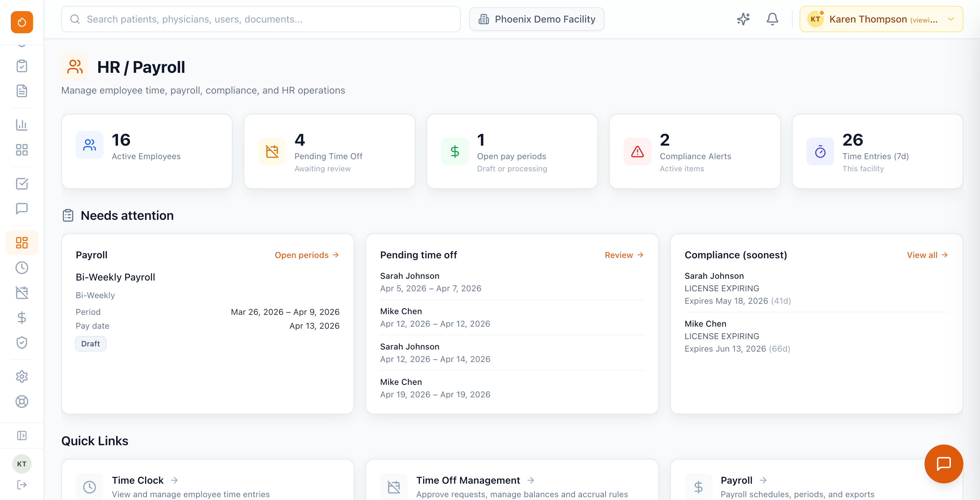980x500 pixels.
Task: Open the analytics bar chart icon
Action: 22,125
